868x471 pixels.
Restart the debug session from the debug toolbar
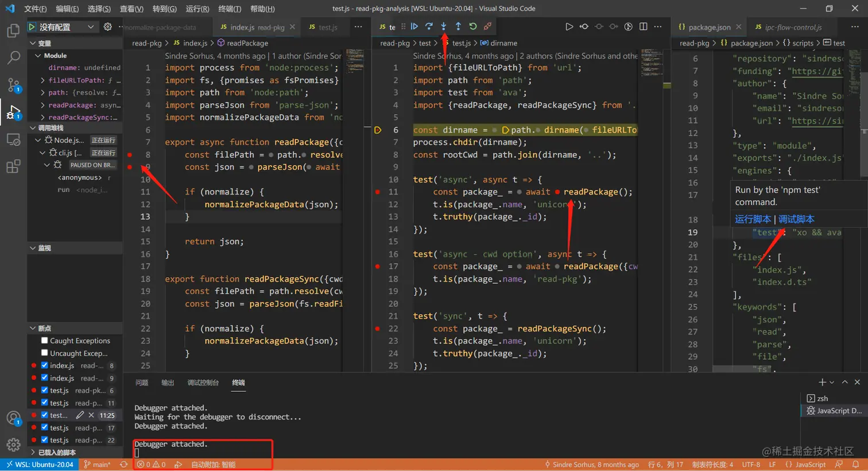[x=472, y=26]
